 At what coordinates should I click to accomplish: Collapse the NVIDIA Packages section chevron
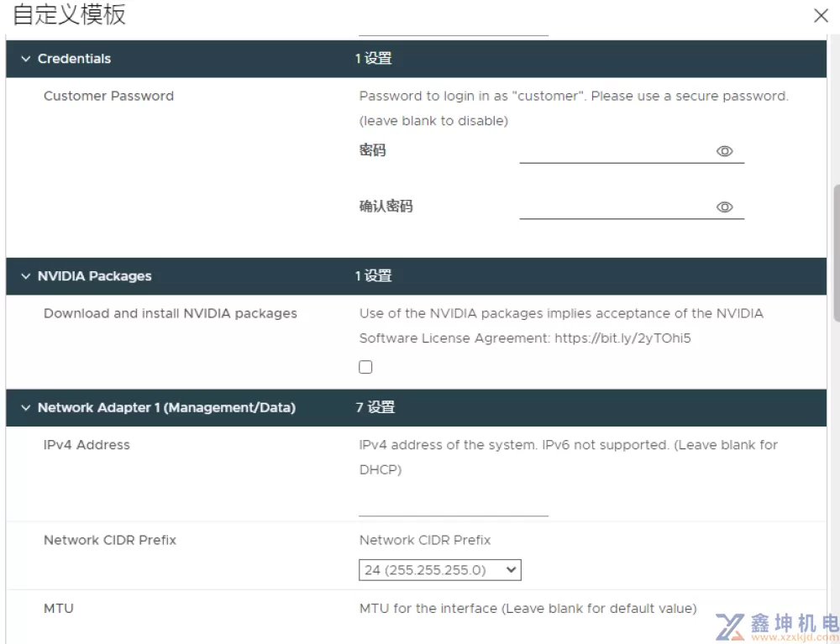pos(25,276)
